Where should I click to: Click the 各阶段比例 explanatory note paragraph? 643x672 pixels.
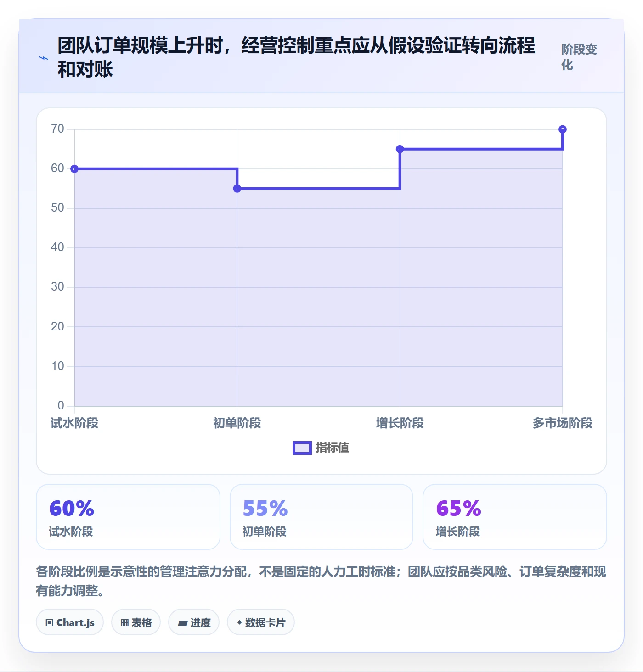tap(321, 581)
